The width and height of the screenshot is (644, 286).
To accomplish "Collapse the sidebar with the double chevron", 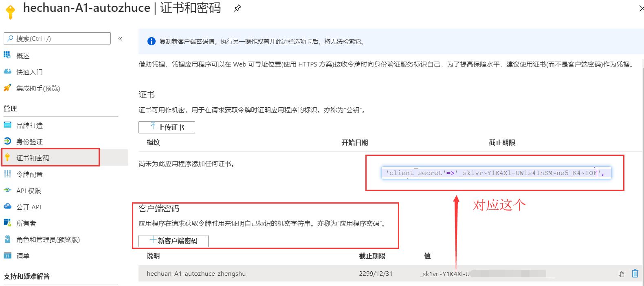I will (120, 39).
